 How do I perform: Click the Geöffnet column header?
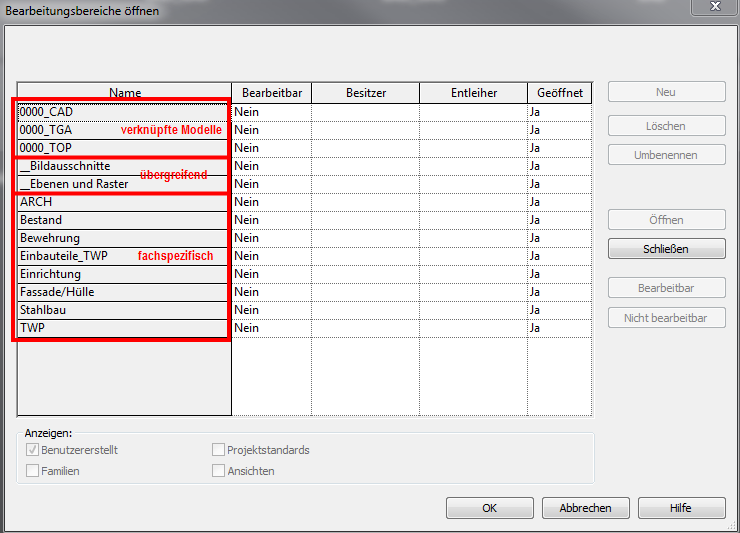coord(559,93)
